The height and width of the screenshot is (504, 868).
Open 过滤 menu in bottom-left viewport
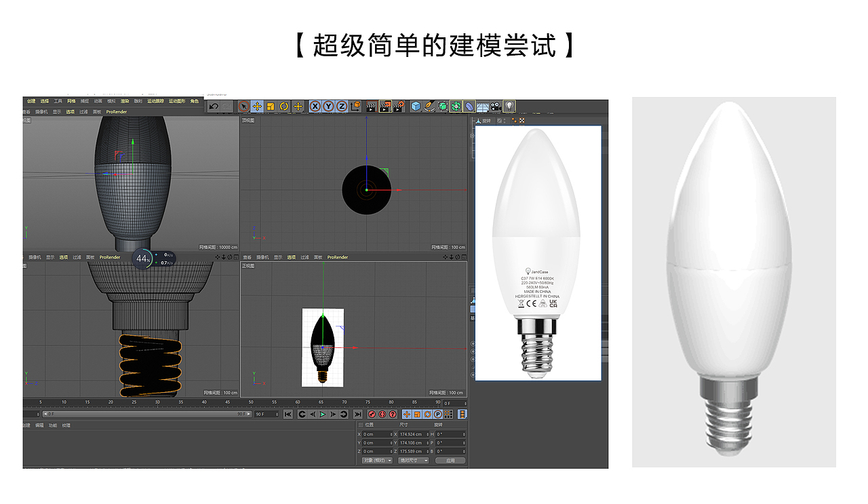[x=77, y=258]
